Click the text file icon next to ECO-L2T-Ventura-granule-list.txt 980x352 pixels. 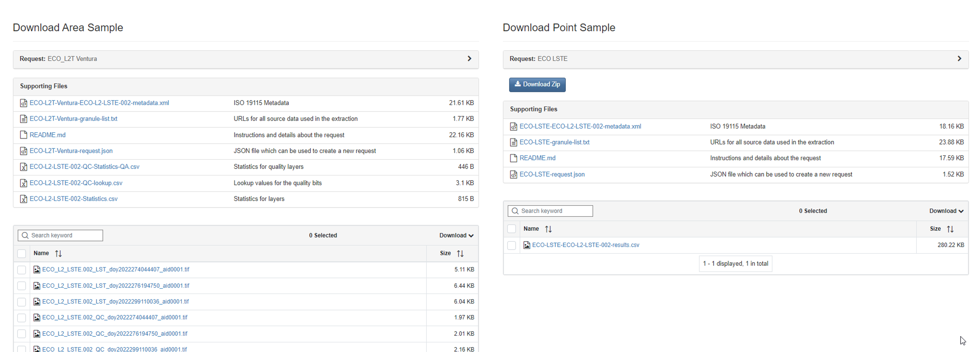tap(23, 119)
